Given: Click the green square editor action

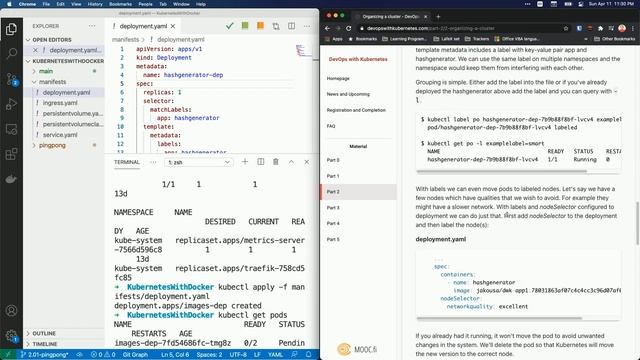Looking at the screenshot, I should [x=245, y=26].
